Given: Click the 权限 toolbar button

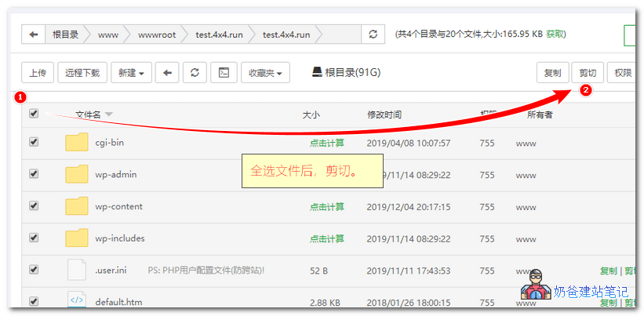Looking at the screenshot, I should tap(623, 73).
